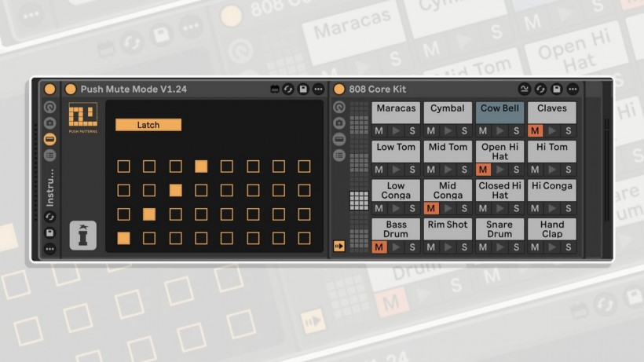Open modulator icon on the Instrument container strip
The image size is (644, 362).
[49, 107]
